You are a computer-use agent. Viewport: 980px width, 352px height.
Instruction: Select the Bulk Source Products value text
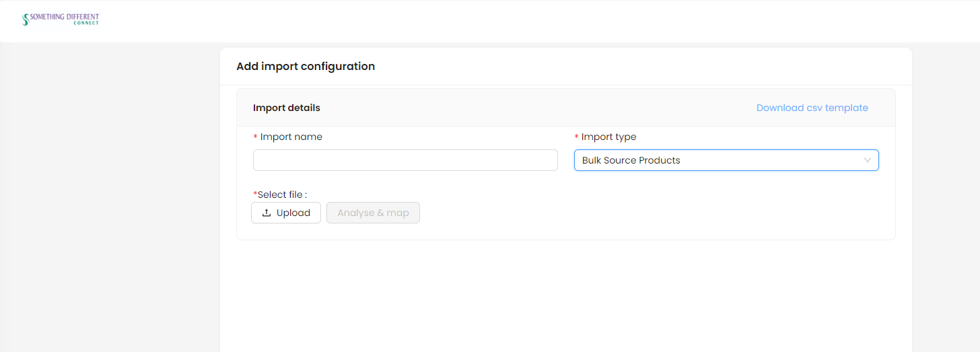point(631,160)
